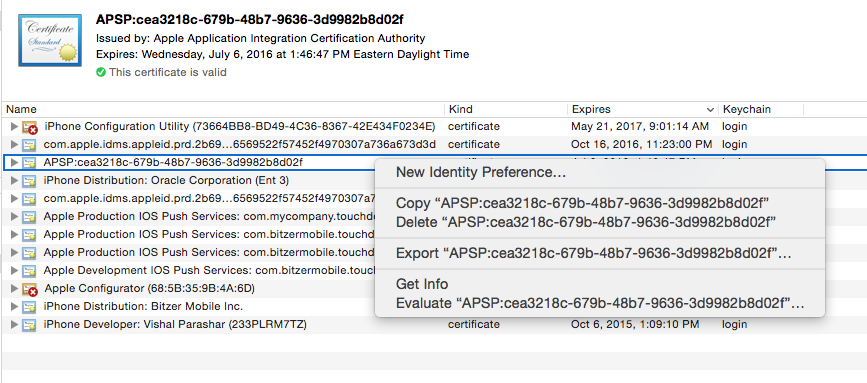Click Apple Development IOS Push Services certificate icon

(x=29, y=271)
